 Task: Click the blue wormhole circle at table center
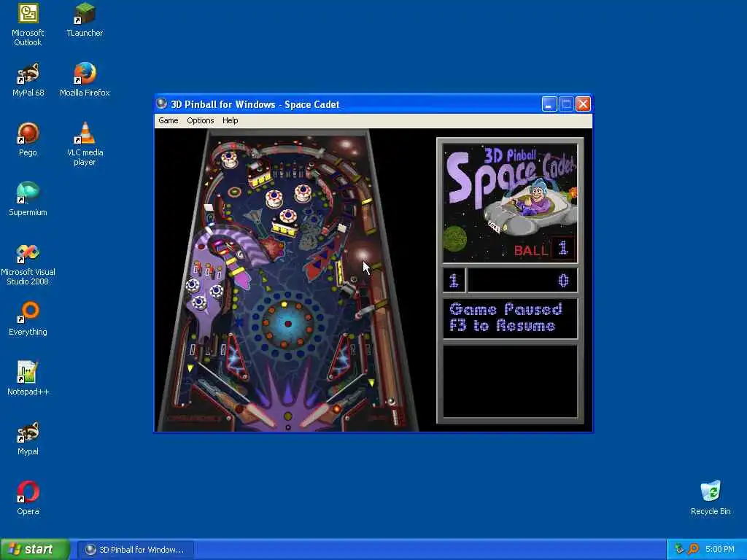pos(287,323)
